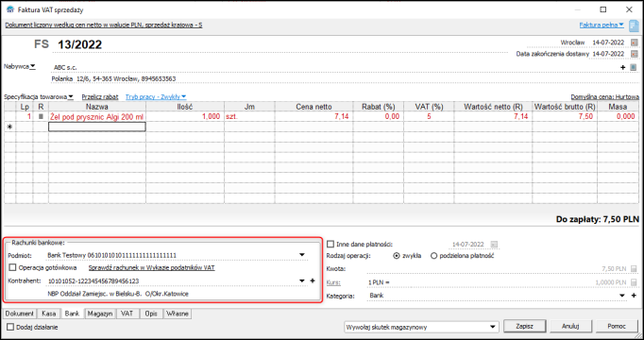
Task: Click the VAT (%) cell with 5
Action: 429,116
